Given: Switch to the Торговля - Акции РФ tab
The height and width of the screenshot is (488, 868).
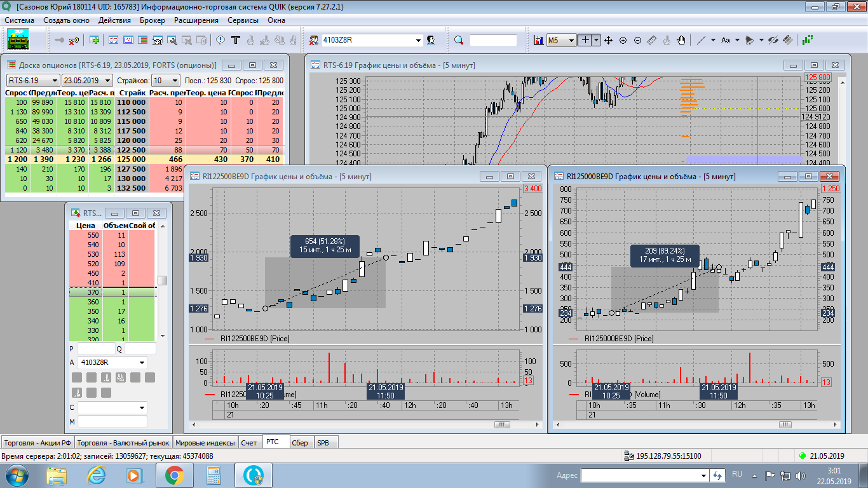Looking at the screenshot, I should point(38,443).
